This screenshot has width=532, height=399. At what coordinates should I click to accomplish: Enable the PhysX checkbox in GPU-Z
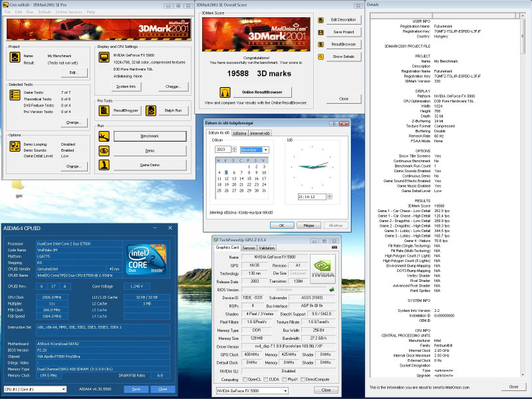[x=285, y=379]
